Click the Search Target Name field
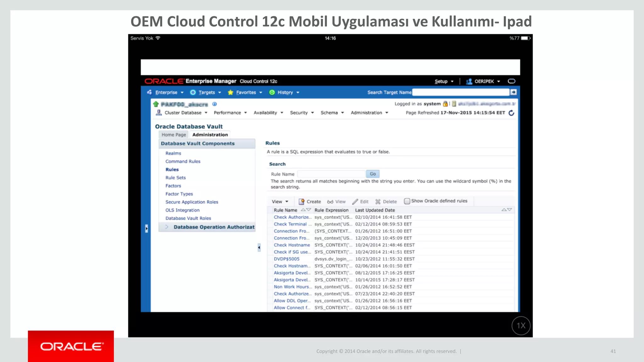 click(x=461, y=92)
